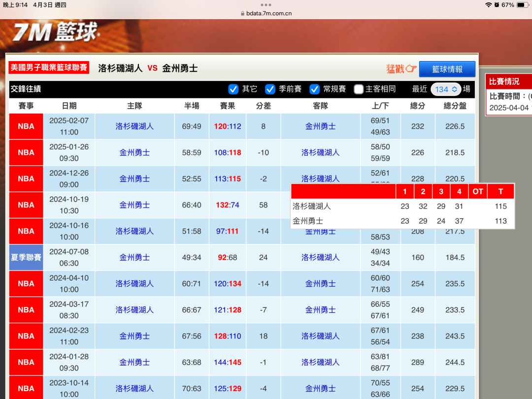The height and width of the screenshot is (399, 532).
Task: Open away team 洛杉磯湖人 link for 2024-02-23
Action: pyautogui.click(x=320, y=336)
